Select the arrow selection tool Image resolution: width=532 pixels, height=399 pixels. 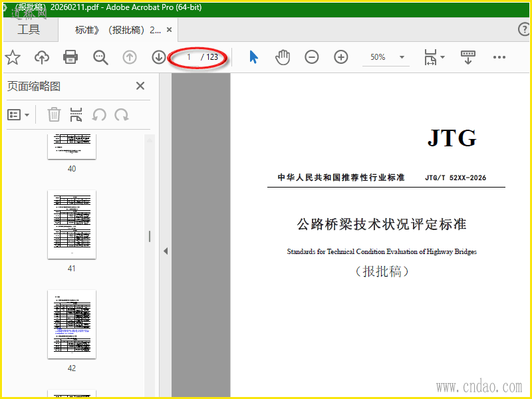pyautogui.click(x=253, y=57)
